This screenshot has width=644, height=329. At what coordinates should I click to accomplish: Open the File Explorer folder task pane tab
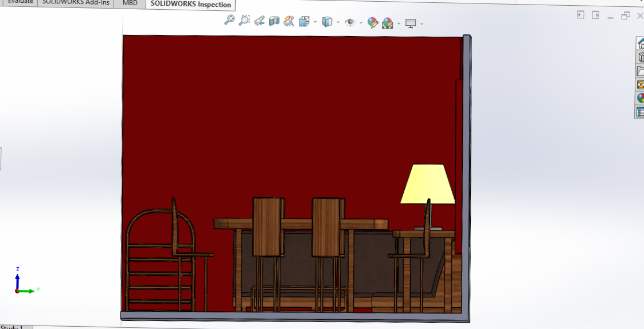click(640, 70)
